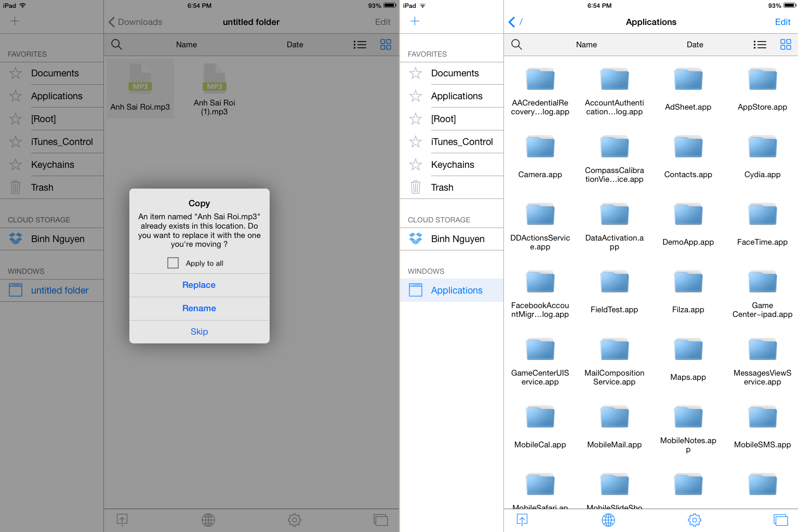Viewport: 798px width, 532px height.
Task: Sort by Date in the left file pane
Action: [x=295, y=45]
